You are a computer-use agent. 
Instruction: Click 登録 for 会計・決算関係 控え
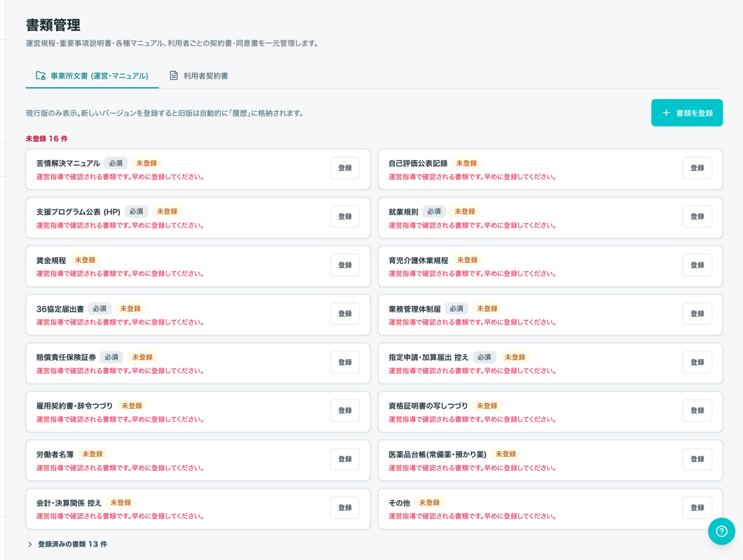345,508
